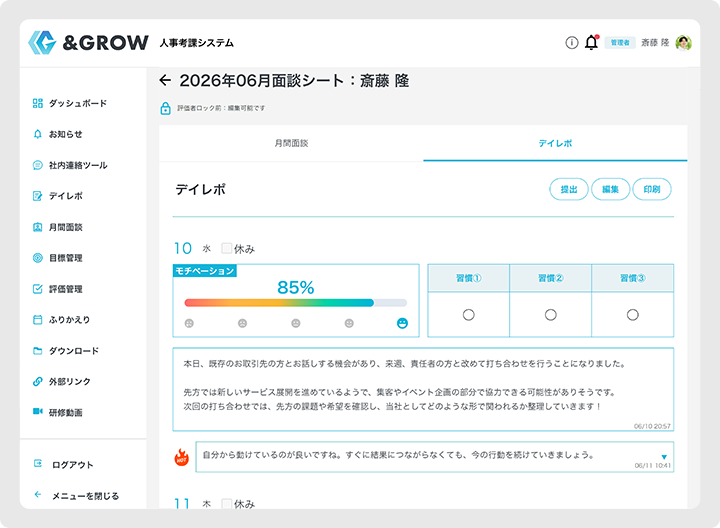The image size is (720, 528).
Task: Select the 習慣③ radio circle
Action: coord(633,315)
